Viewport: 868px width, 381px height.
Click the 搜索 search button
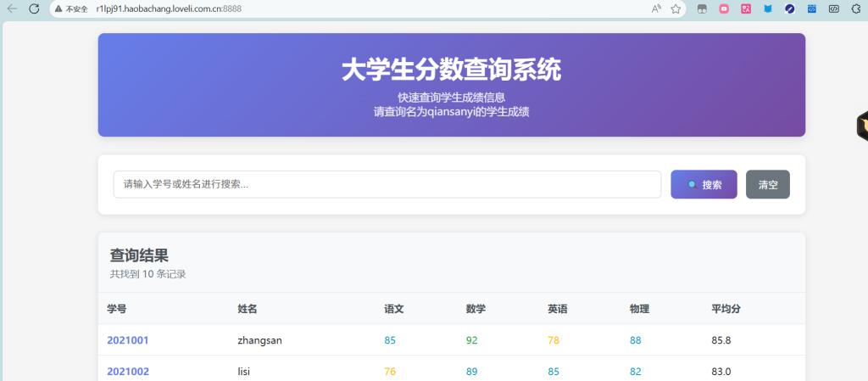coord(704,184)
